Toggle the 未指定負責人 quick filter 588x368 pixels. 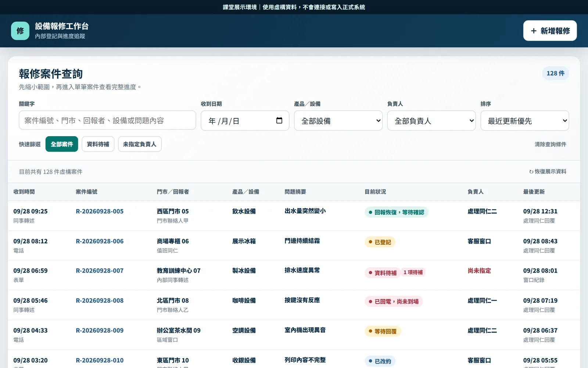pos(140,144)
